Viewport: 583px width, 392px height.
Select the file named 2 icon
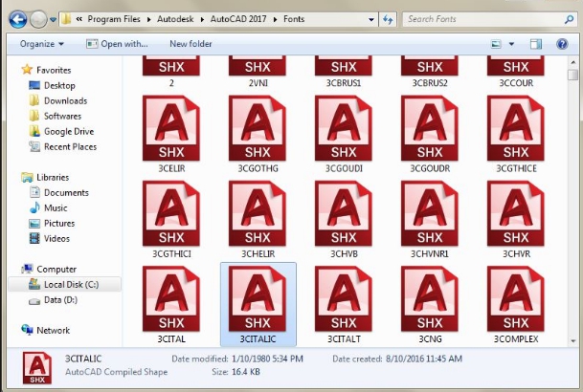point(171,66)
